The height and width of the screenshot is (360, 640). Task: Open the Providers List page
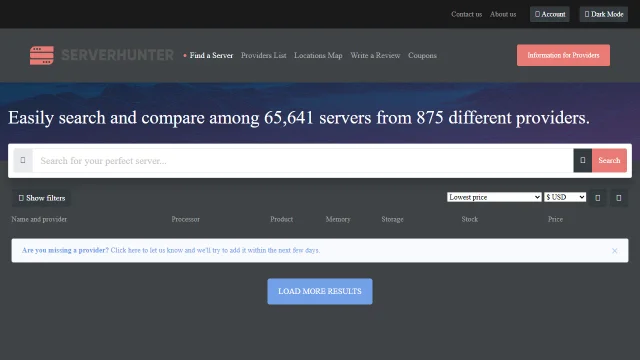[263, 56]
